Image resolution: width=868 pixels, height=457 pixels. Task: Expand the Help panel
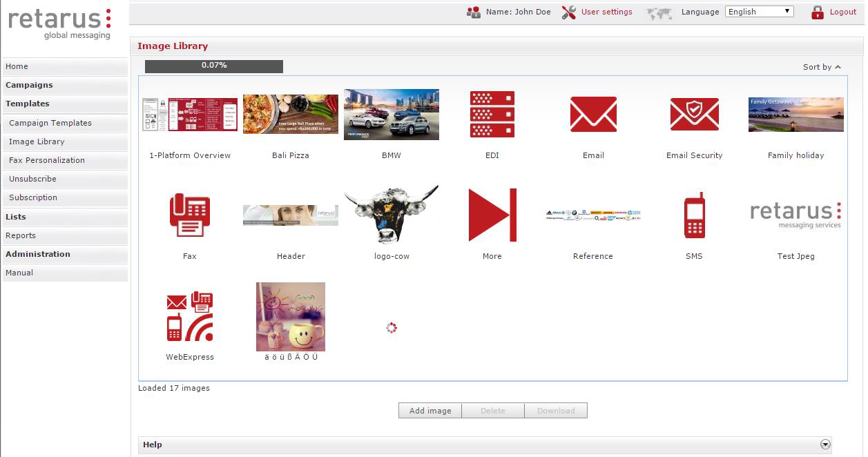click(826, 444)
